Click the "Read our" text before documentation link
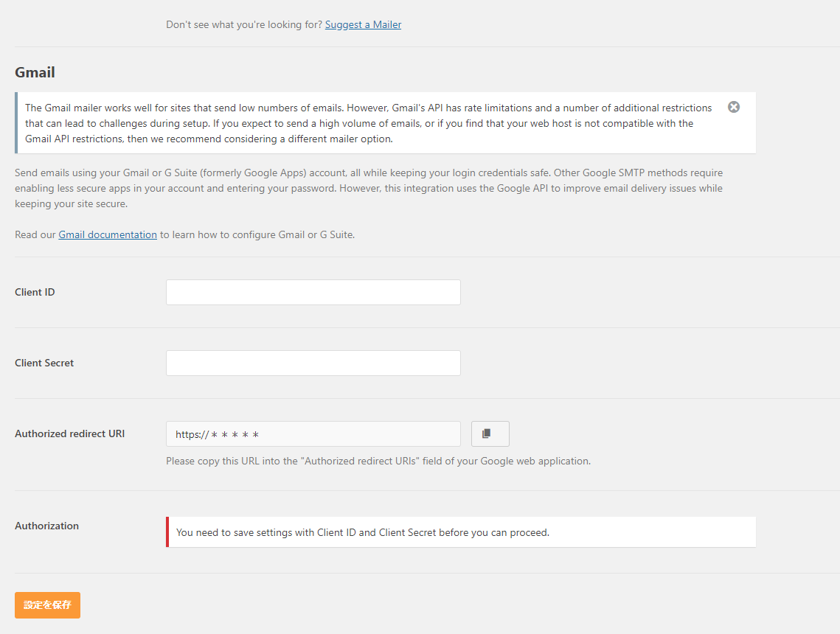 coord(35,234)
